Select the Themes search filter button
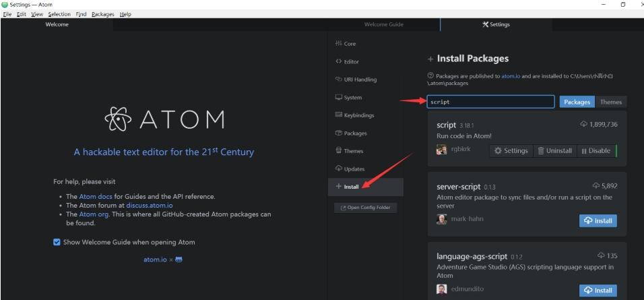This screenshot has height=300, width=644. coord(611,102)
